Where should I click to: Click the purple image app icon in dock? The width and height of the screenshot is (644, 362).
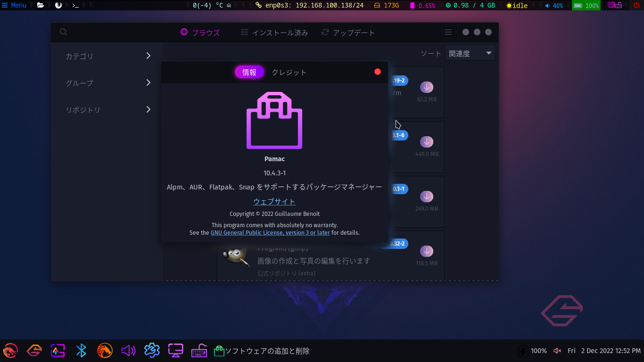[x=58, y=351]
